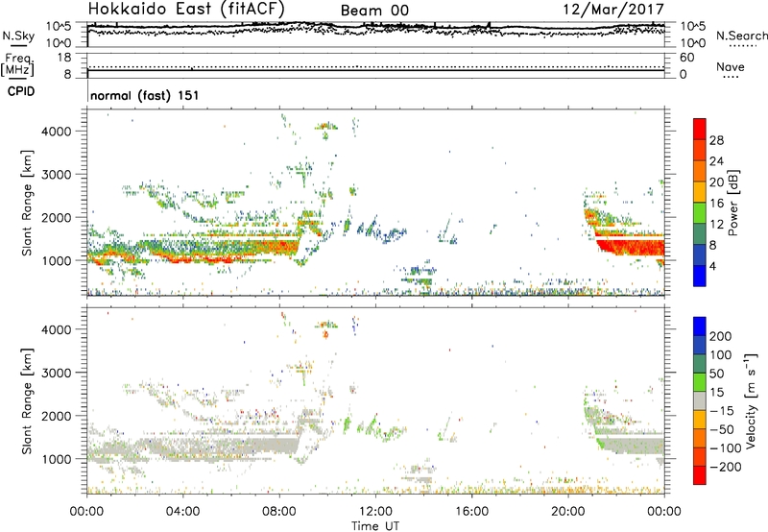
Task: Click the 'Beam 00' label
Action: pyautogui.click(x=374, y=11)
